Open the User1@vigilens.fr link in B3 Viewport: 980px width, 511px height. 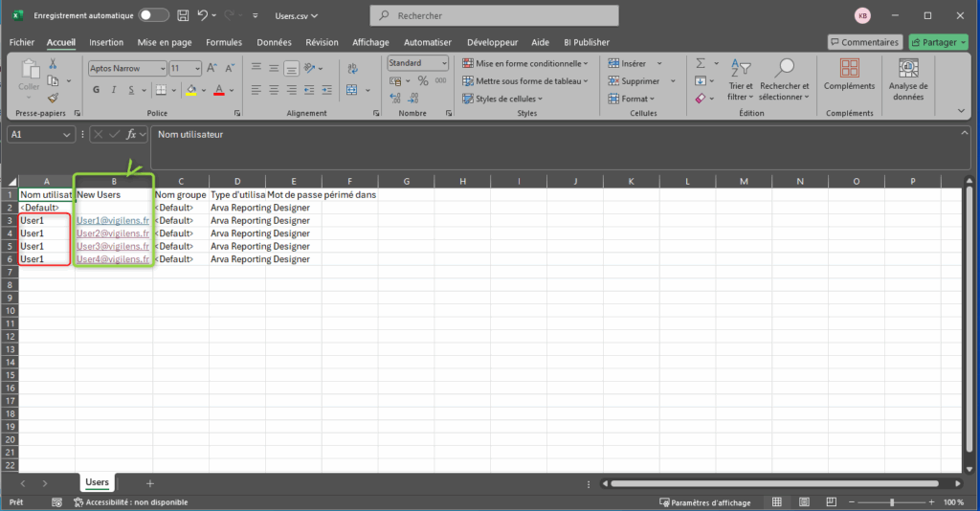point(112,221)
